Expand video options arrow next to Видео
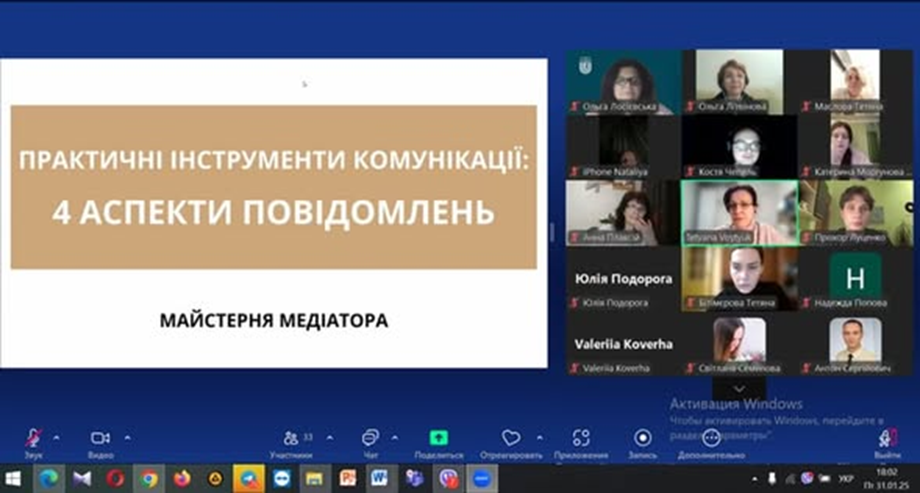The width and height of the screenshot is (920, 493). pyautogui.click(x=127, y=437)
